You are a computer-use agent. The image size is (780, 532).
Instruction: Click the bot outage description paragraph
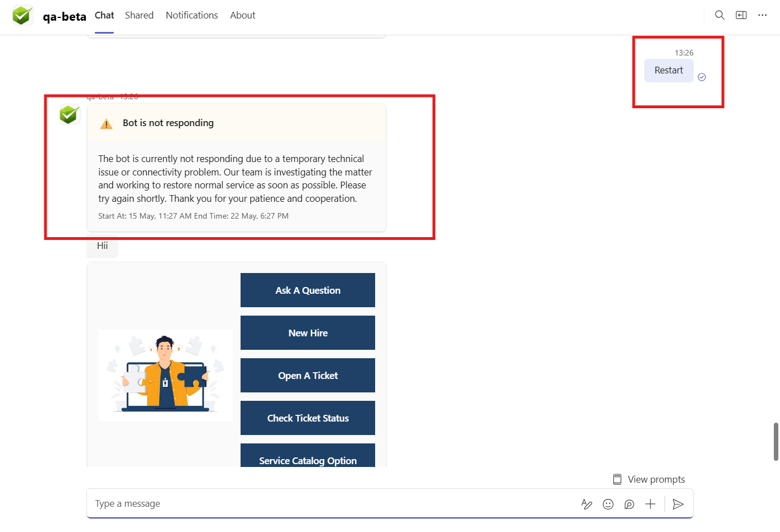click(236, 179)
